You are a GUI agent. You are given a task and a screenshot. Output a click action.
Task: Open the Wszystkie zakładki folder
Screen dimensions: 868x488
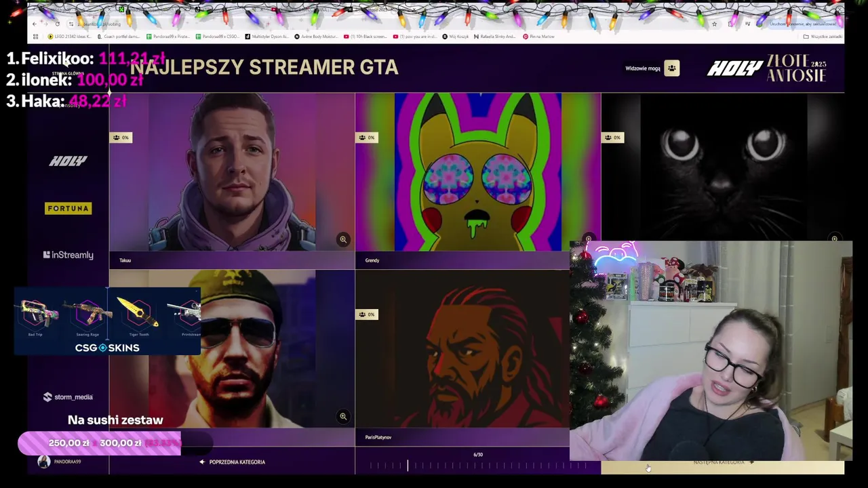pos(823,37)
